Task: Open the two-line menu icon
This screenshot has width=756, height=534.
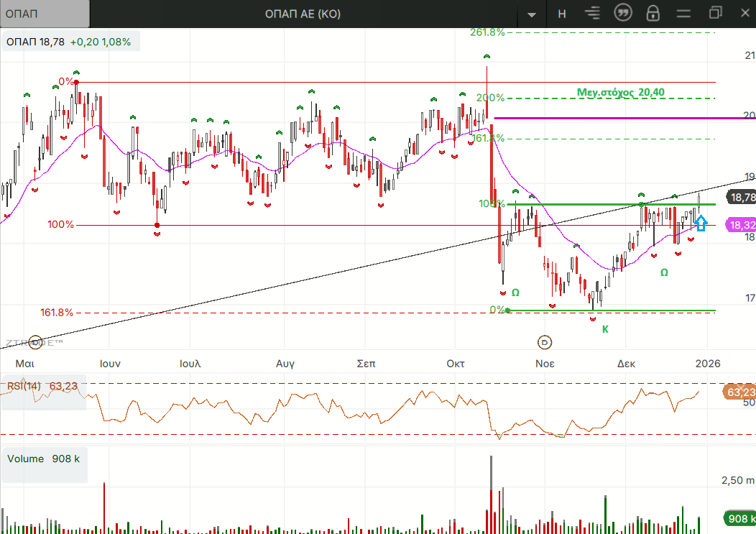Action: [x=683, y=14]
